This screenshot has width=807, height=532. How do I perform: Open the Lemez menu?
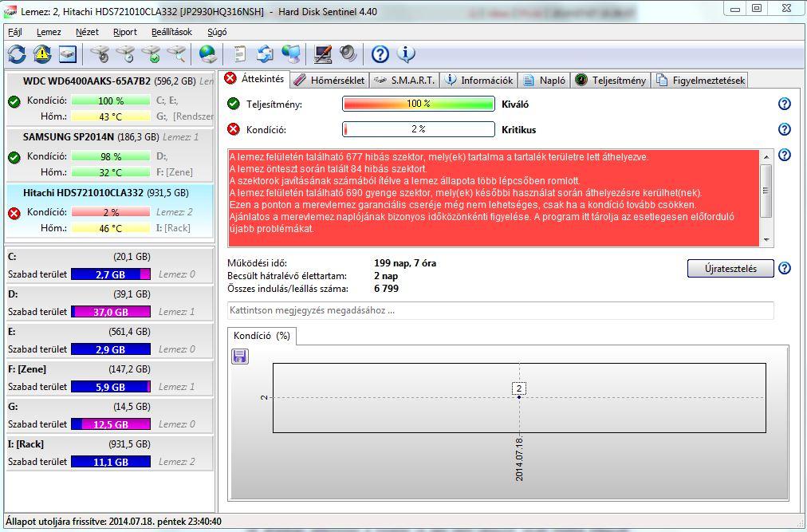49,32
